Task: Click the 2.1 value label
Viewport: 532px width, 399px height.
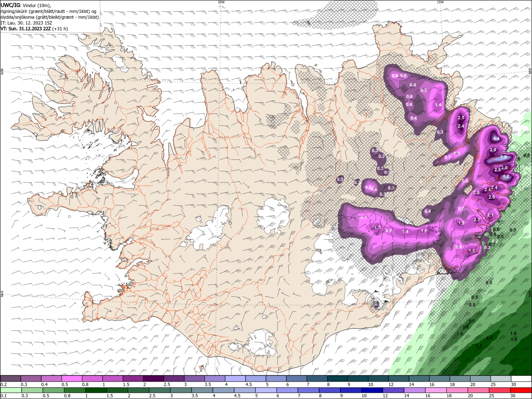Action: (490, 215)
